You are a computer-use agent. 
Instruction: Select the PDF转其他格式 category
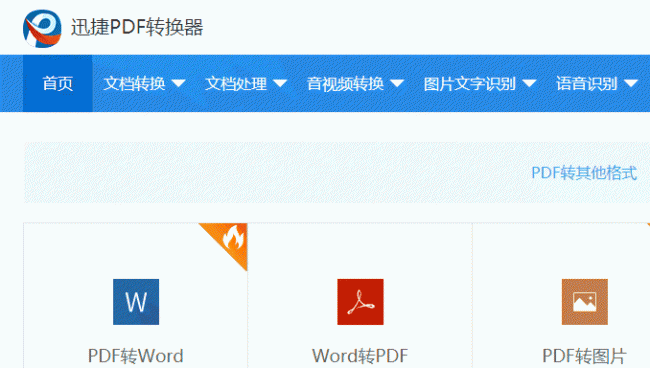[x=584, y=173]
